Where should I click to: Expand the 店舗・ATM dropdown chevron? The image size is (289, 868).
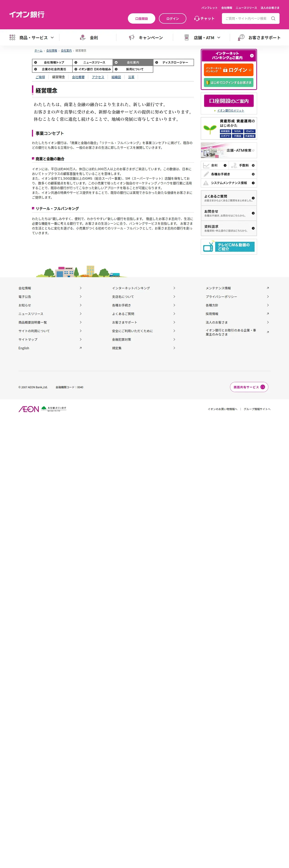click(x=219, y=37)
